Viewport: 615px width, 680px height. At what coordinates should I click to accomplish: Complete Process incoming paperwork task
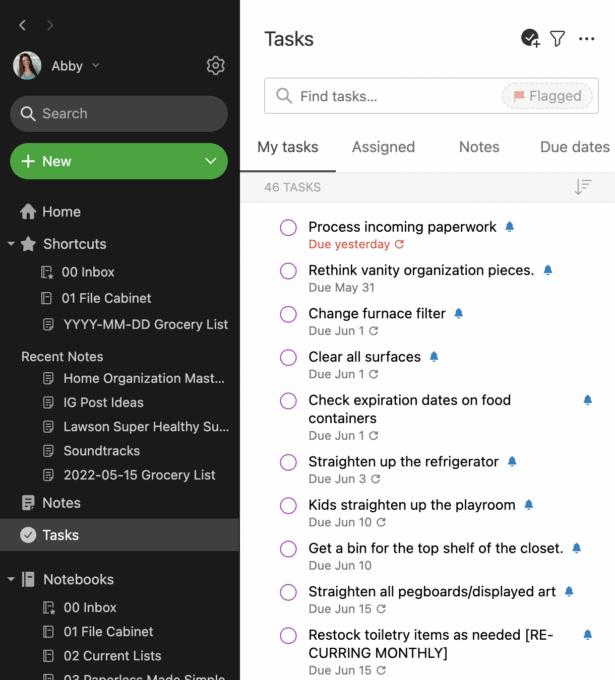tap(288, 227)
